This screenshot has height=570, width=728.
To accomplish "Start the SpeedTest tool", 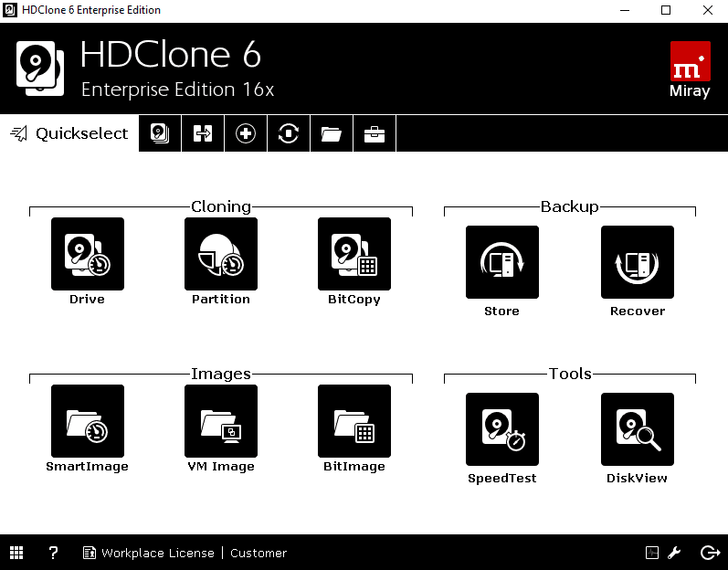I will (x=501, y=429).
